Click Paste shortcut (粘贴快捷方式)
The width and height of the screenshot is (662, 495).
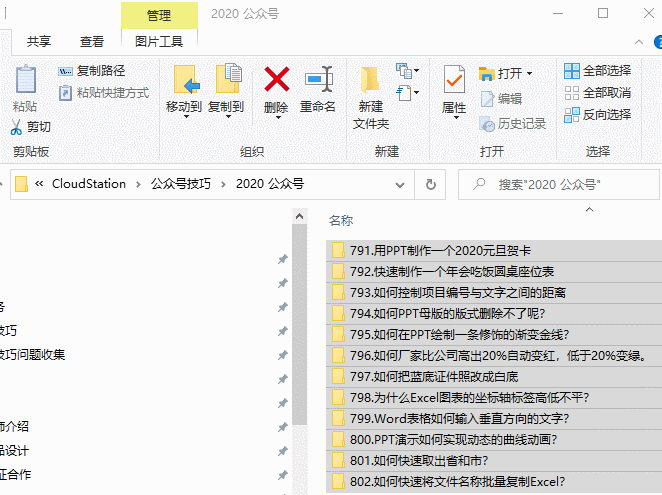pyautogui.click(x=103, y=92)
